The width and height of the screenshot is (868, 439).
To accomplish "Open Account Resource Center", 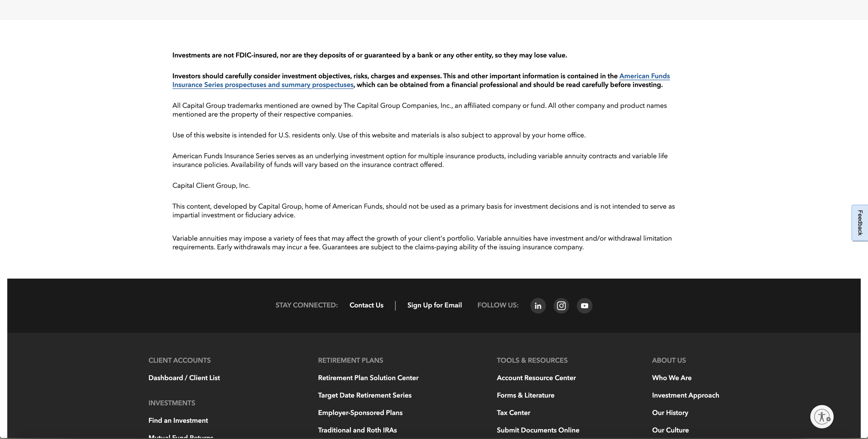I will pyautogui.click(x=536, y=378).
